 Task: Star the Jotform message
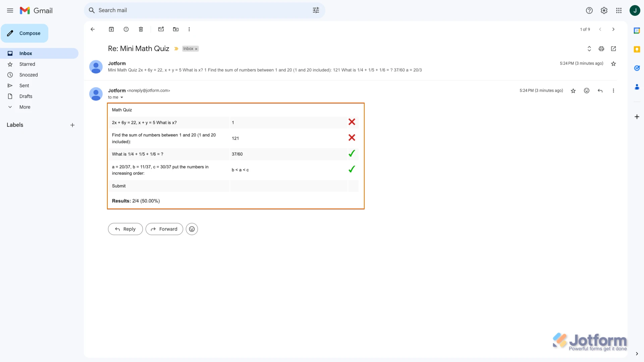click(x=573, y=90)
